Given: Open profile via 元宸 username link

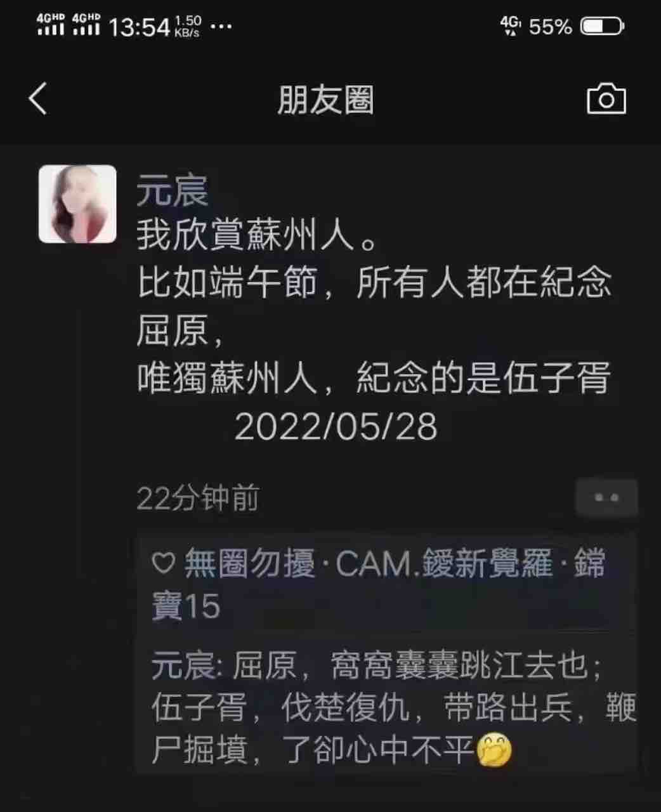Looking at the screenshot, I should point(173,190).
